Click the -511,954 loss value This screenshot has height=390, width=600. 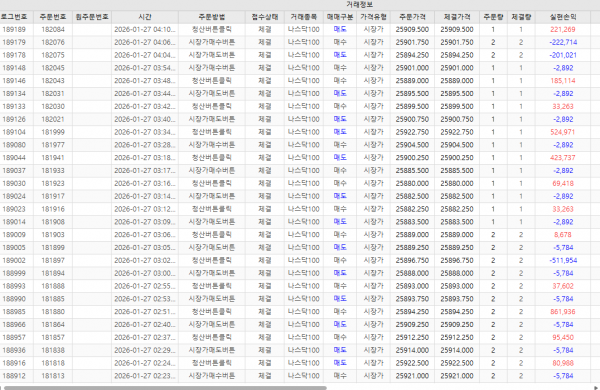tap(563, 260)
